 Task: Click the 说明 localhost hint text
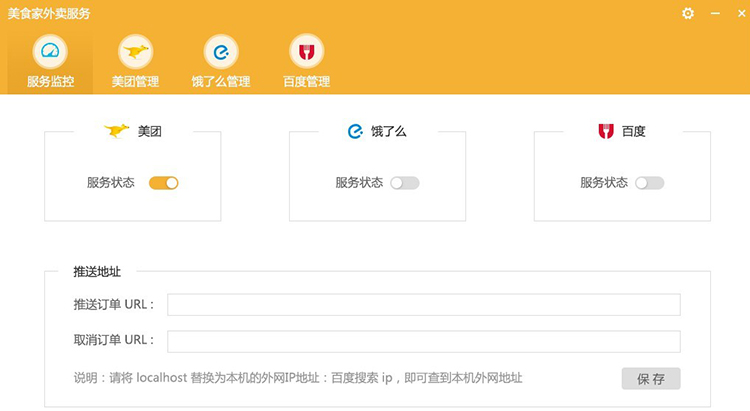click(x=298, y=378)
